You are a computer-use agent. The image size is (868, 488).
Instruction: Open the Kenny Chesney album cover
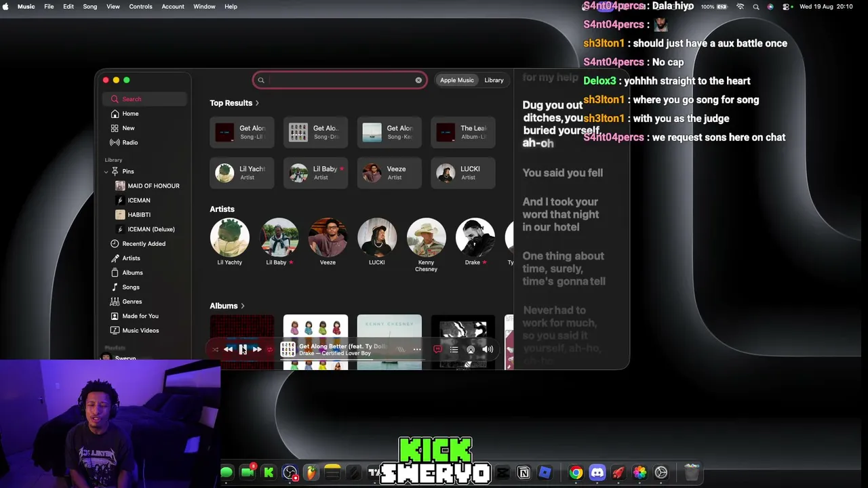coord(389,342)
